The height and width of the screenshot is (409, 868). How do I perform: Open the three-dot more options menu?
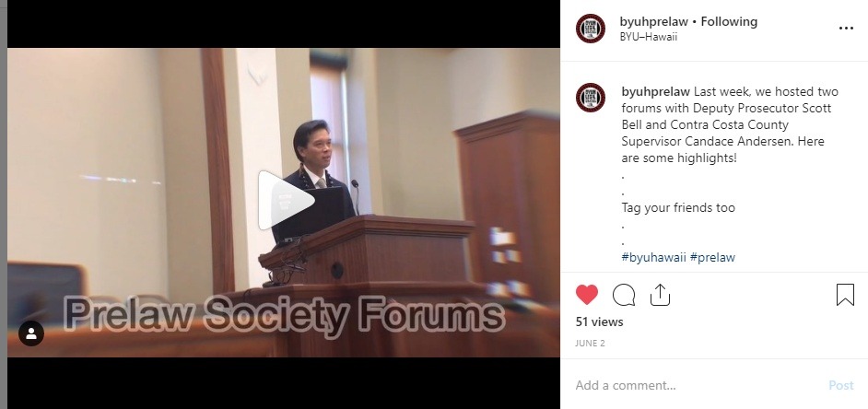pos(846,29)
